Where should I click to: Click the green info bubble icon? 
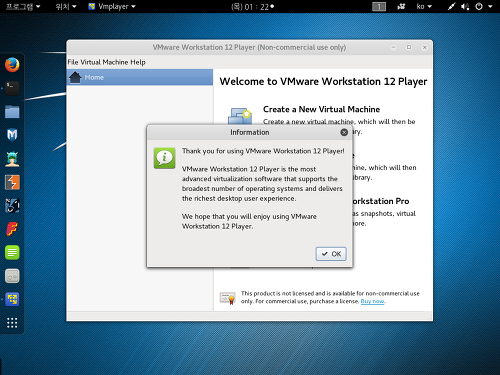164,158
